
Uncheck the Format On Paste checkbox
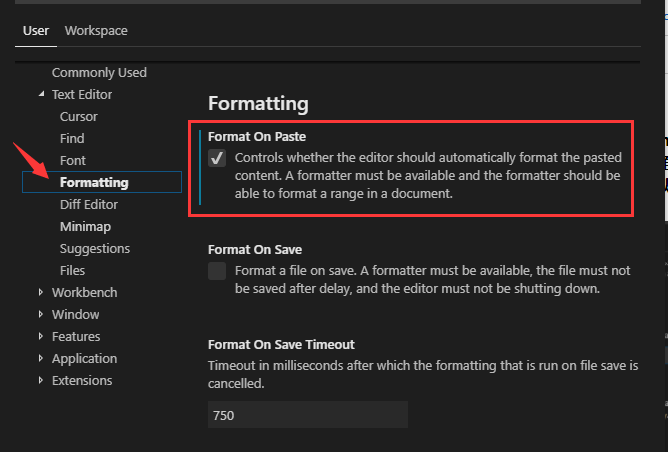click(217, 159)
